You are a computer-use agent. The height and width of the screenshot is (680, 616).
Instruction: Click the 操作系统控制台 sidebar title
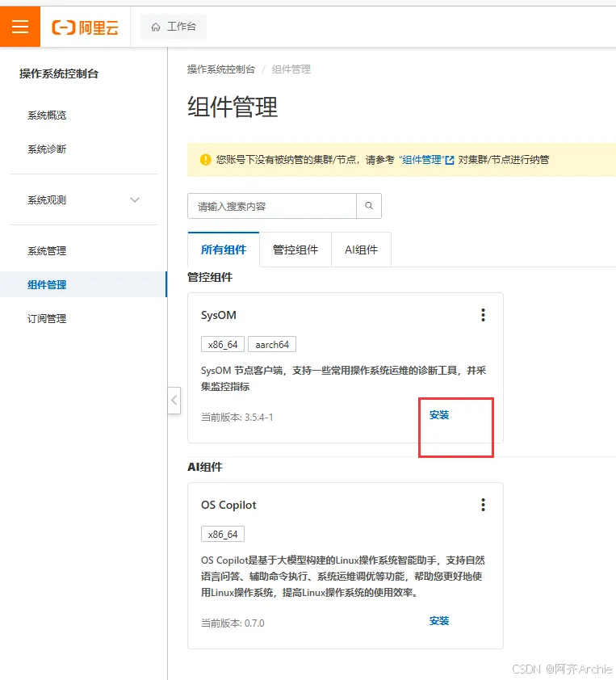pyautogui.click(x=59, y=73)
